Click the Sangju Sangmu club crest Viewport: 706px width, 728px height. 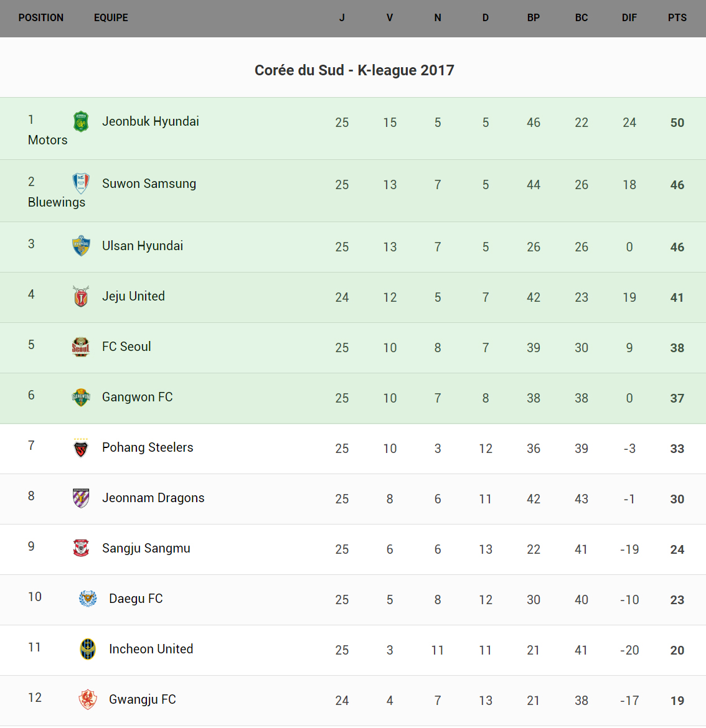(81, 548)
